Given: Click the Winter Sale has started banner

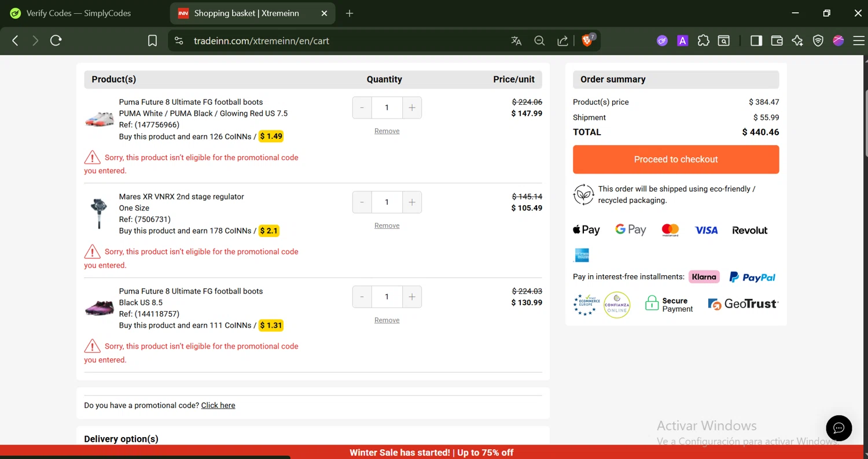Looking at the screenshot, I should 431,453.
